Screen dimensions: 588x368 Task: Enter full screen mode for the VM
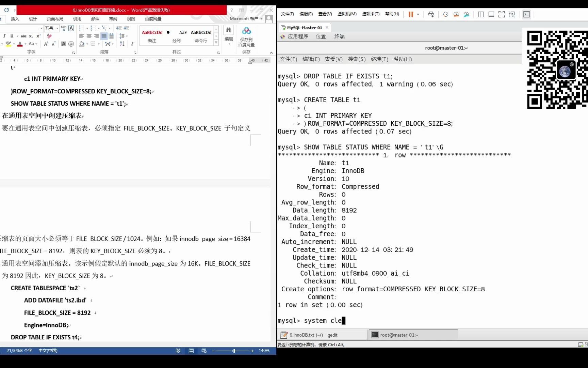(x=502, y=15)
